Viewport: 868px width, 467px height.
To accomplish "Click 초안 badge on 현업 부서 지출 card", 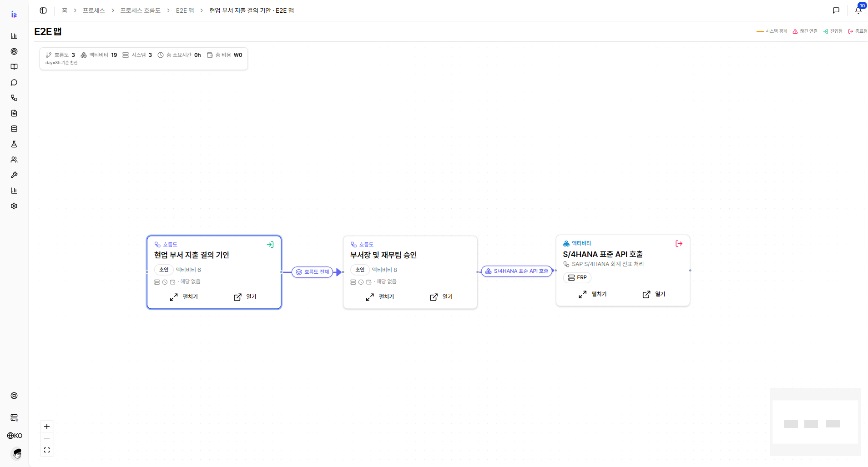I will coord(164,270).
